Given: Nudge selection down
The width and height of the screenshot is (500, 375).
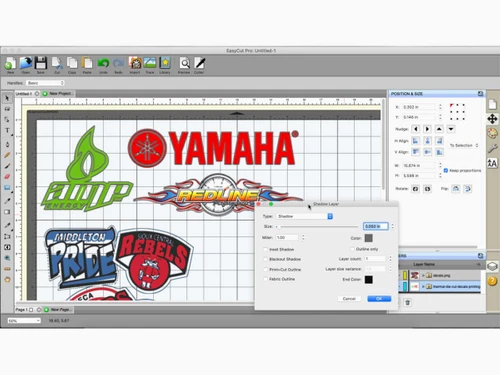Looking at the screenshot, I should [x=451, y=129].
